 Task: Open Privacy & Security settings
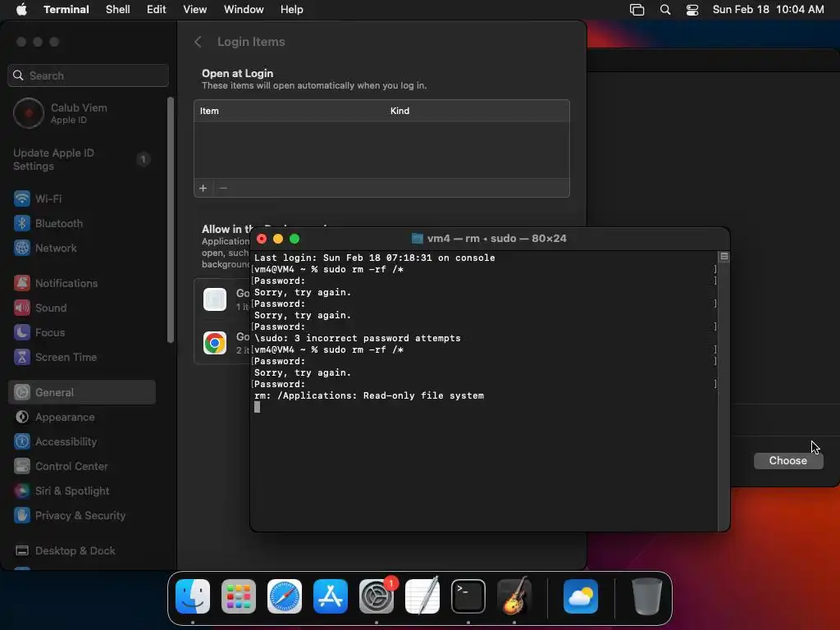[82, 516]
